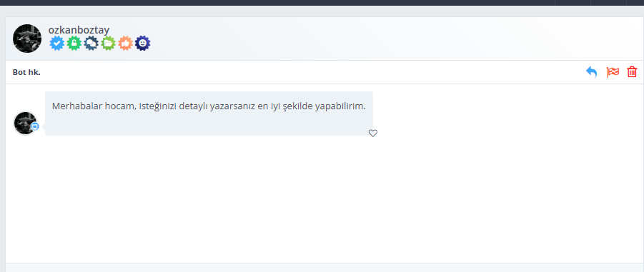The height and width of the screenshot is (272, 644).
Task: Click the dark blue chat bubbles badge
Action: click(91, 43)
